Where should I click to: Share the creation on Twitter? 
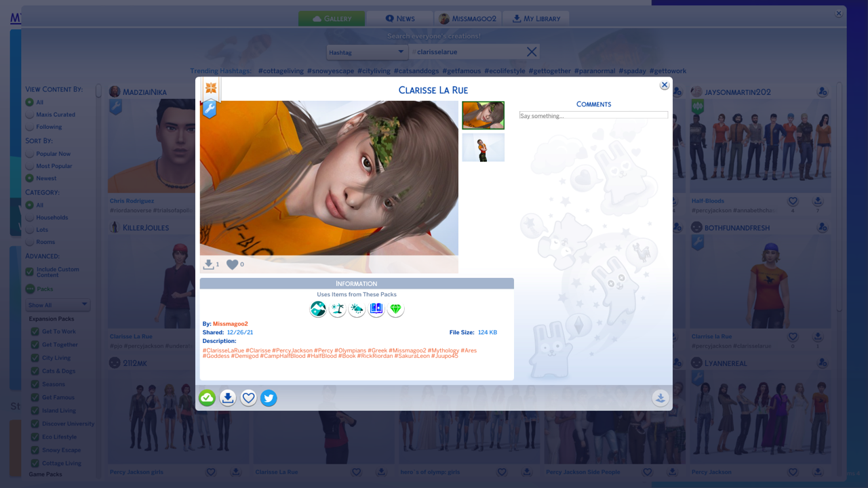(269, 398)
